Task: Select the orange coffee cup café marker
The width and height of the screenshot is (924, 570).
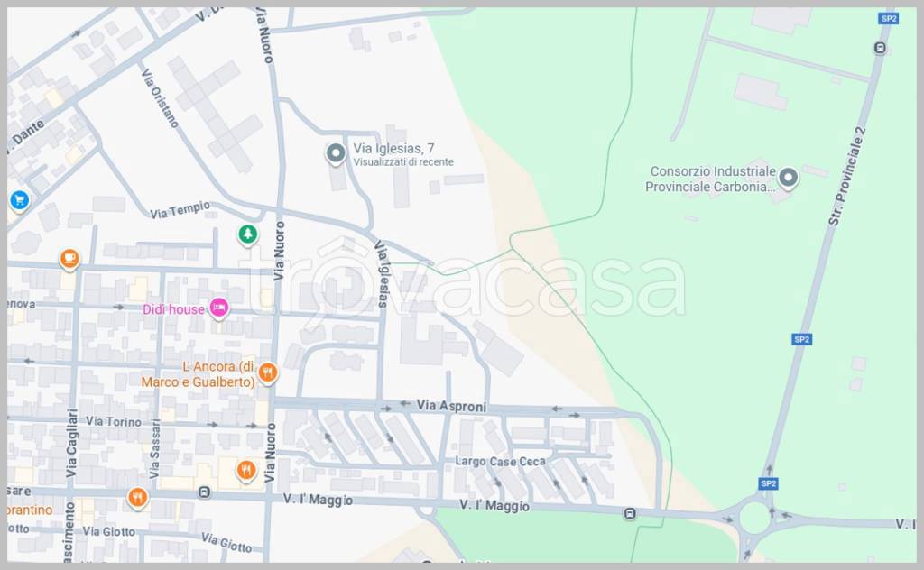Action: coord(69,260)
